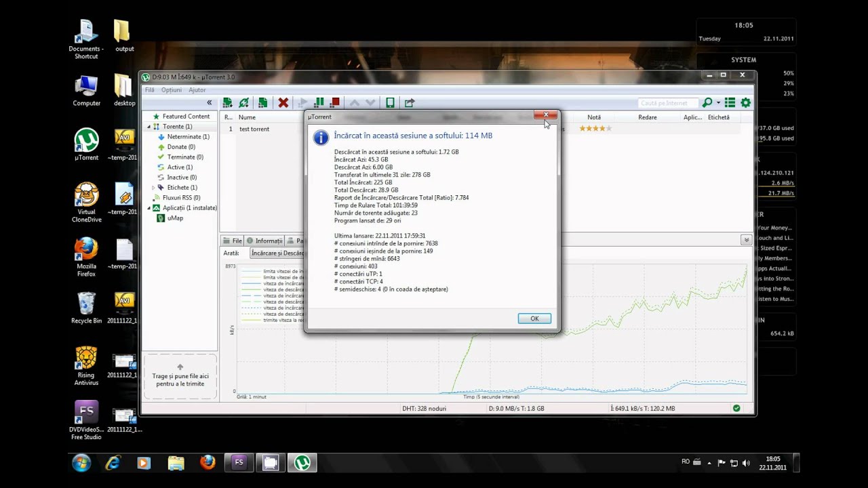Switch to the Informații tab

pyautogui.click(x=264, y=241)
